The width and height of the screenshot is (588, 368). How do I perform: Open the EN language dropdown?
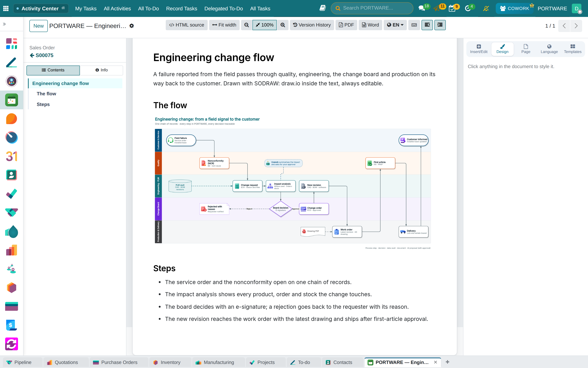coord(395,25)
